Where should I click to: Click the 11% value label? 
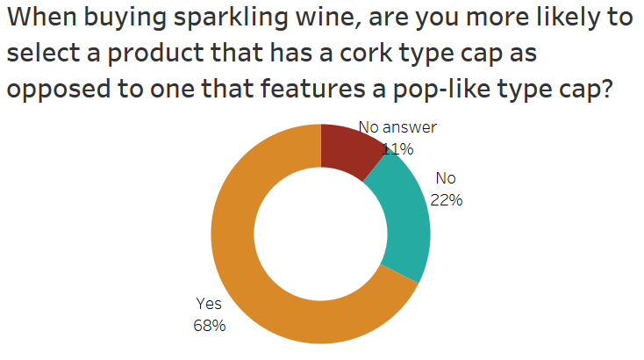click(x=397, y=148)
